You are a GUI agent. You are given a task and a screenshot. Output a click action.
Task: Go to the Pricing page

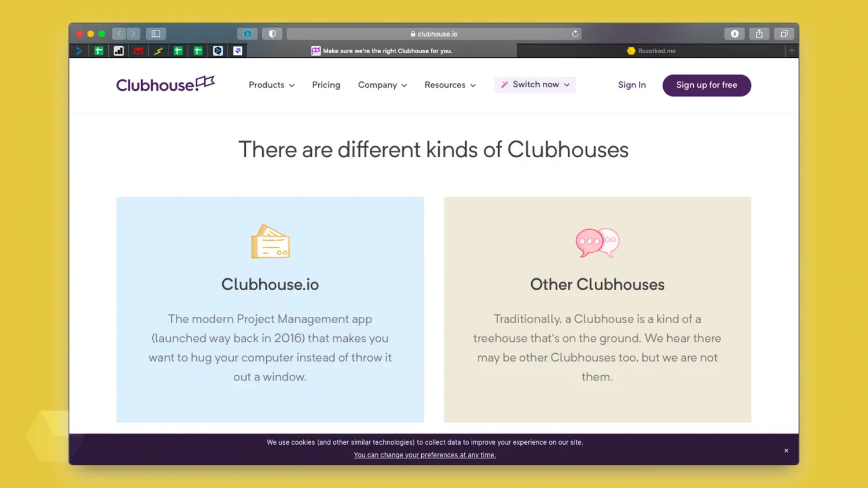(x=326, y=85)
